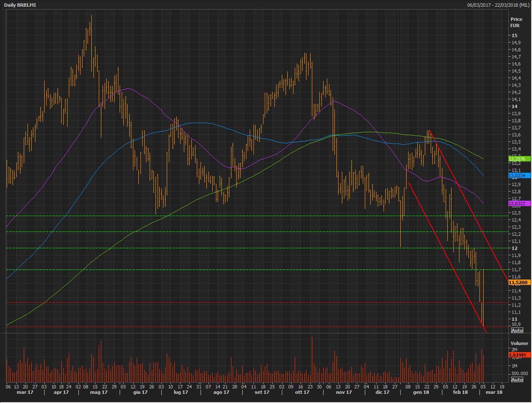Select the magenta 12,6322 moving average tag
The image size is (532, 403).
(x=519, y=204)
